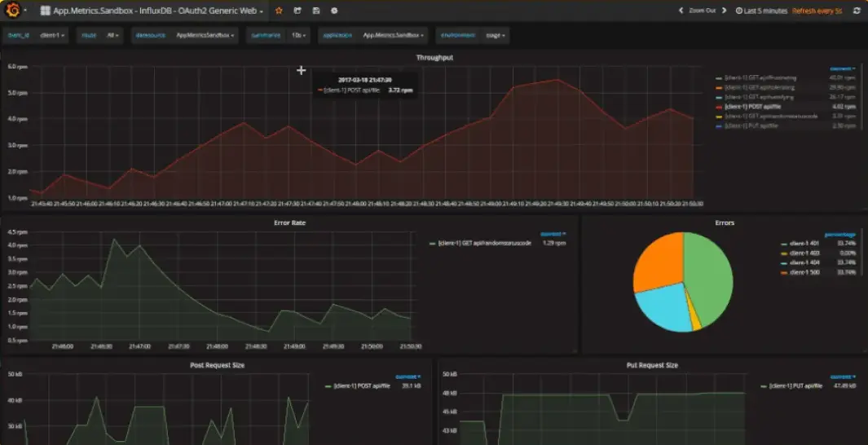Image resolution: width=868 pixels, height=445 pixels.
Task: Sort Put Request Size legend by current
Action: pyautogui.click(x=843, y=377)
